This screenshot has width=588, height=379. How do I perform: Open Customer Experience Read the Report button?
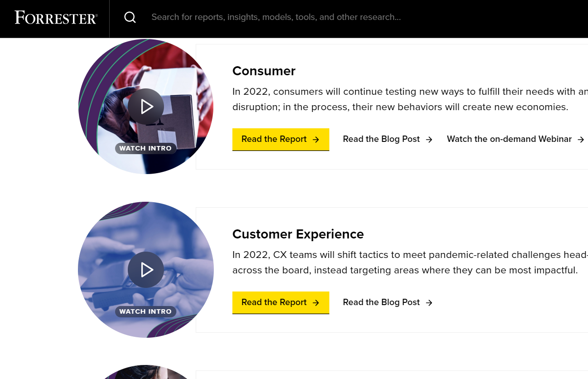(x=281, y=302)
